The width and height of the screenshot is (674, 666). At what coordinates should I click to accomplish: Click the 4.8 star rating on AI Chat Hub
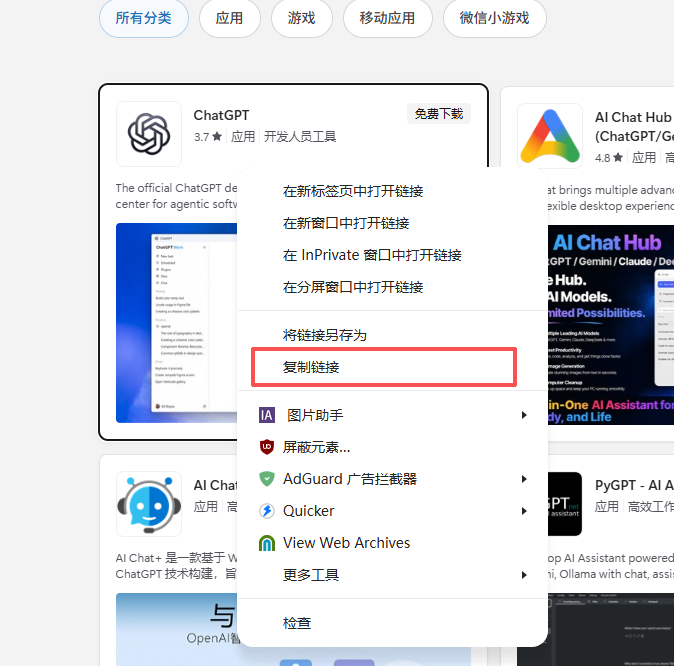click(609, 158)
